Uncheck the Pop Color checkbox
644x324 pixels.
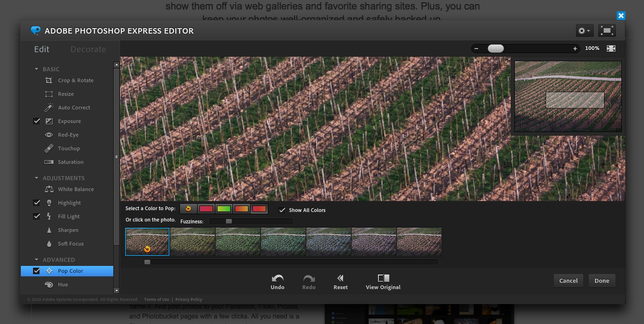[x=37, y=271]
